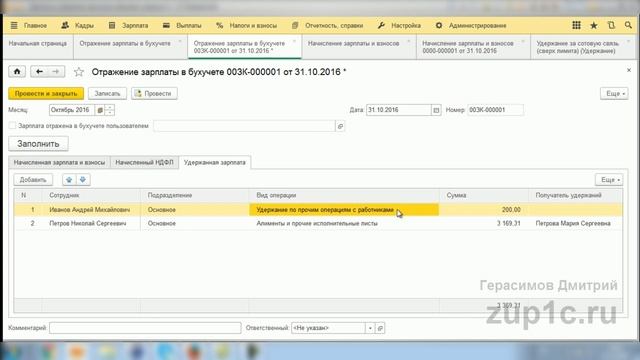
Task: Select 'Удержание по прочим операциям' cell
Action: pyautogui.click(x=344, y=210)
